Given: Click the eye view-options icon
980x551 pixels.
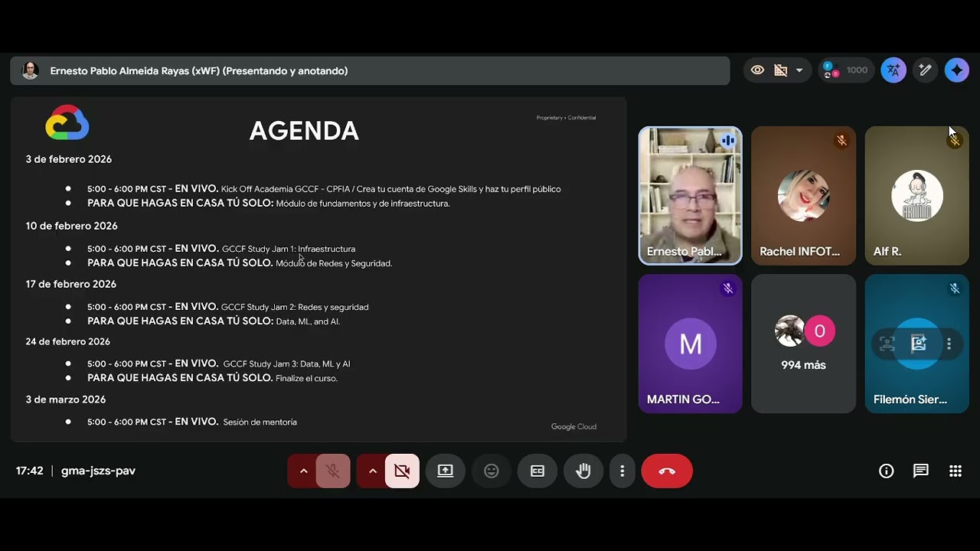Looking at the screenshot, I should point(757,70).
